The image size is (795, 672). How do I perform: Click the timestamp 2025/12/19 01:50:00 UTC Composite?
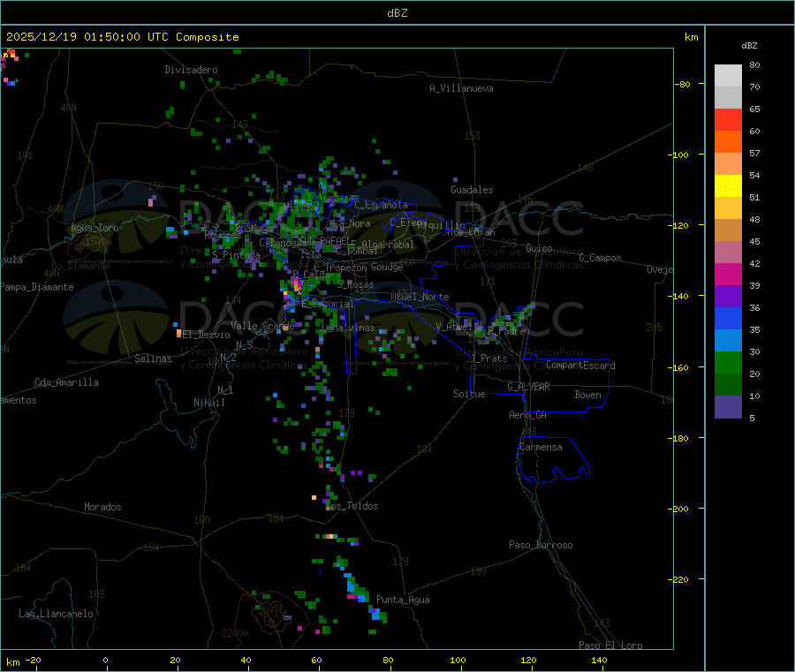pos(122,37)
